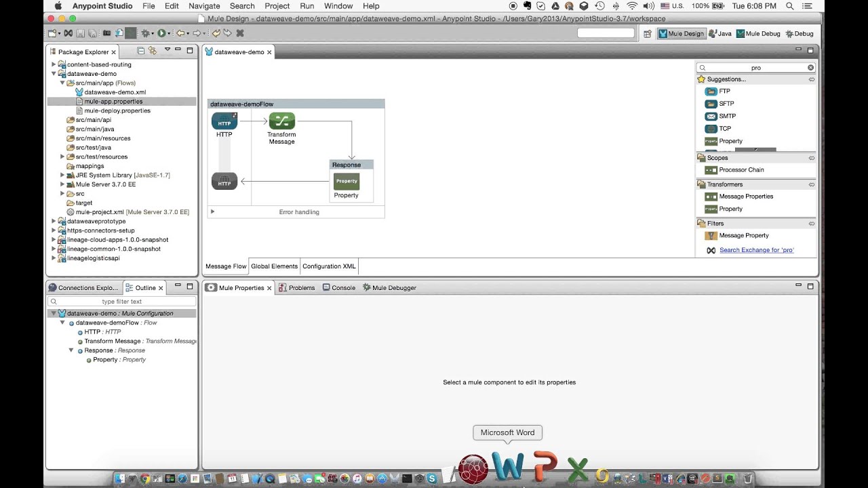Toggle Link with Editor in Package Explorer
This screenshot has width=868, height=488.
tap(153, 51)
